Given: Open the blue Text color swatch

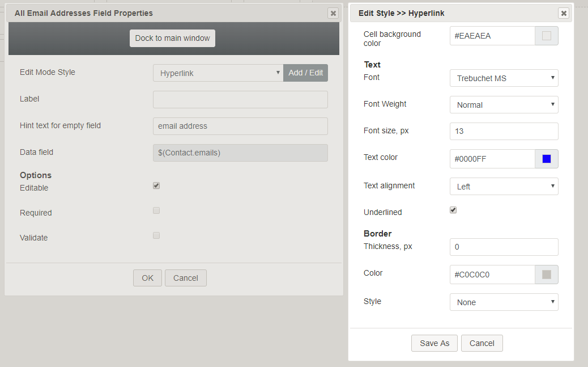Looking at the screenshot, I should pos(547,159).
